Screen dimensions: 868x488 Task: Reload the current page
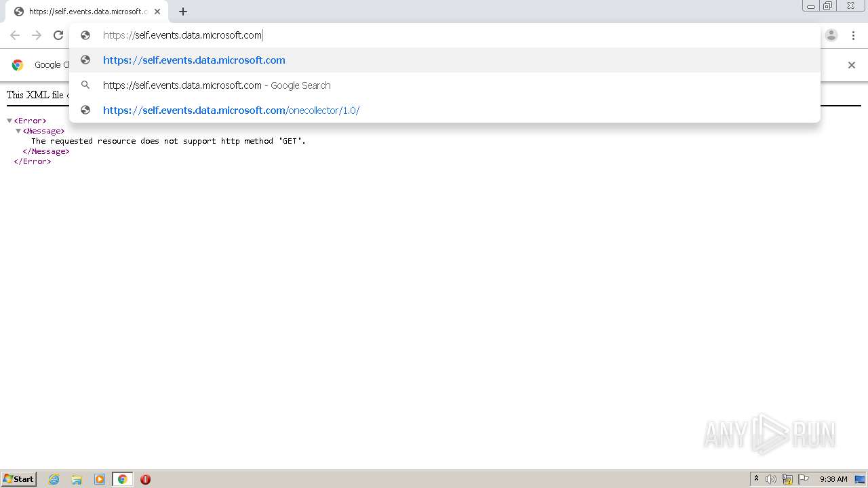click(58, 35)
